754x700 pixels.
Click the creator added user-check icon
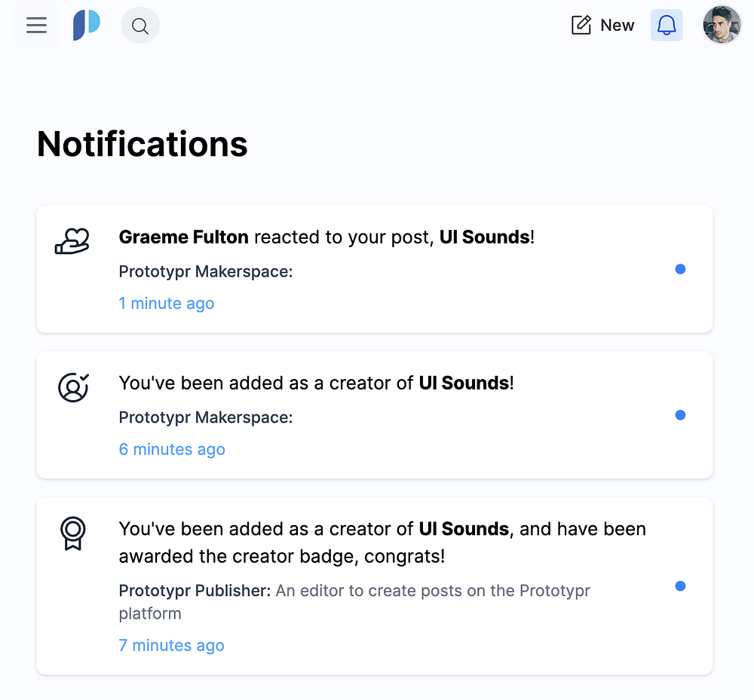click(73, 387)
